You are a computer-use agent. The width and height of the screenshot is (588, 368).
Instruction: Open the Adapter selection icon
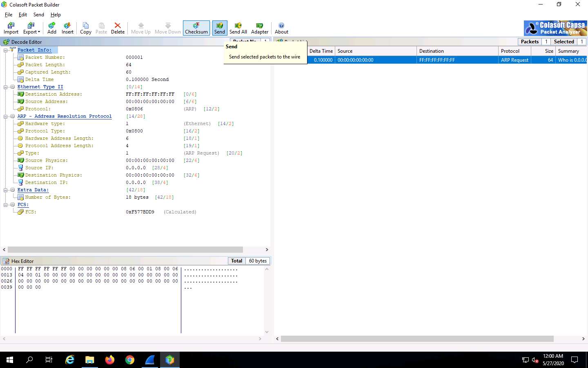coord(260,28)
